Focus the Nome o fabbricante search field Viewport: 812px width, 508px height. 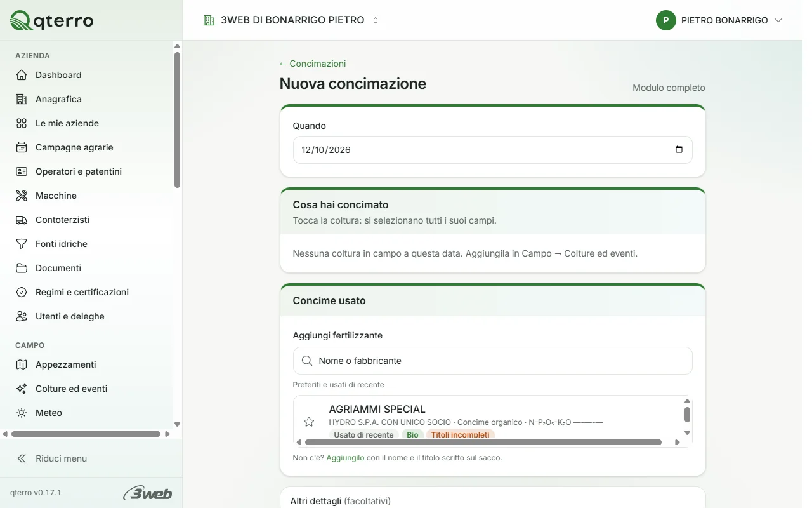492,361
